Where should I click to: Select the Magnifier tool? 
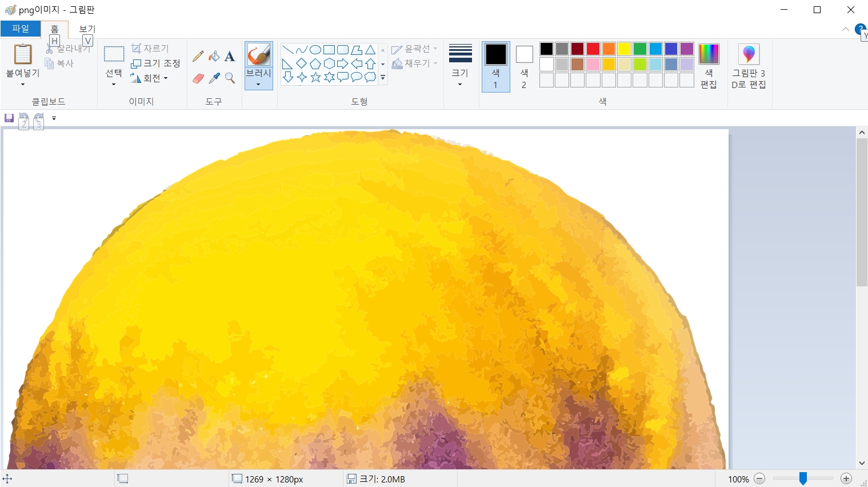(x=230, y=78)
